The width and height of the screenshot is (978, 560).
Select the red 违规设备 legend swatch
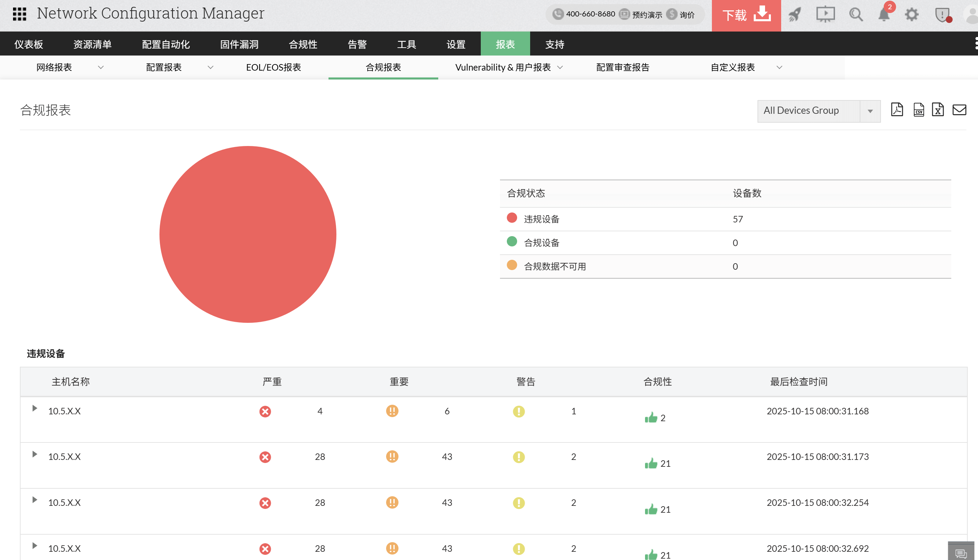click(x=512, y=218)
